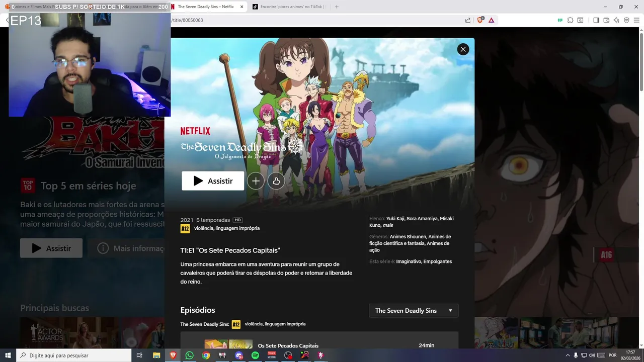Open Brave Rewards triangle icon
This screenshot has height=362, width=644.
tap(491, 20)
